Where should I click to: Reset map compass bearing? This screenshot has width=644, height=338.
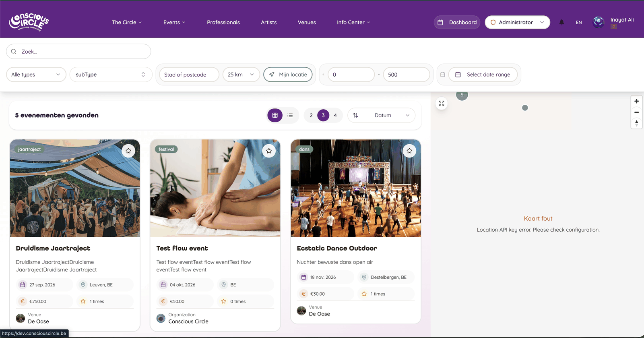point(636,123)
